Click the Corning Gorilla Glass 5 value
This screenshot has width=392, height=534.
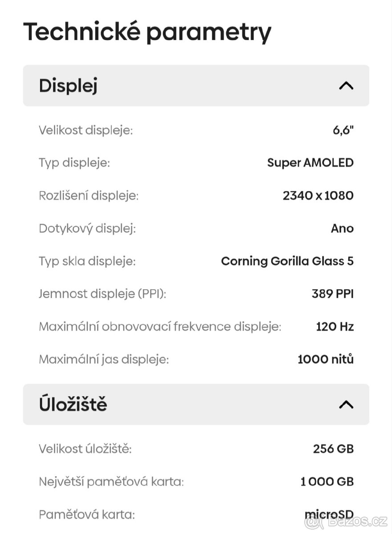point(287,261)
